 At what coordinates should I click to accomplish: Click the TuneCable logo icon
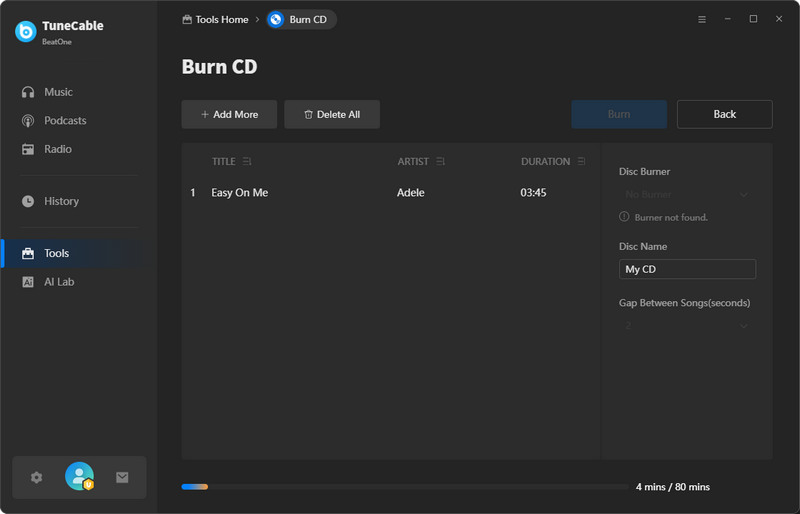click(26, 31)
